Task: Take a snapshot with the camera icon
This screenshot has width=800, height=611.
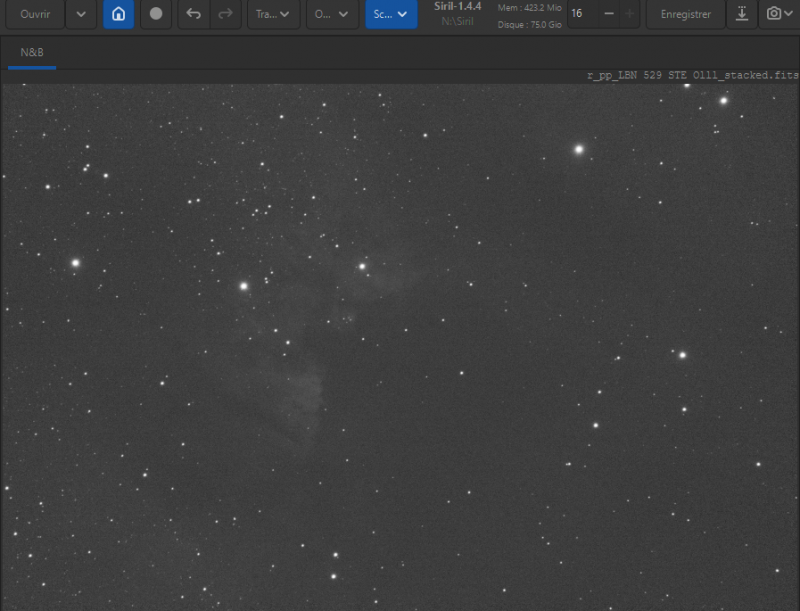Action: [x=773, y=14]
